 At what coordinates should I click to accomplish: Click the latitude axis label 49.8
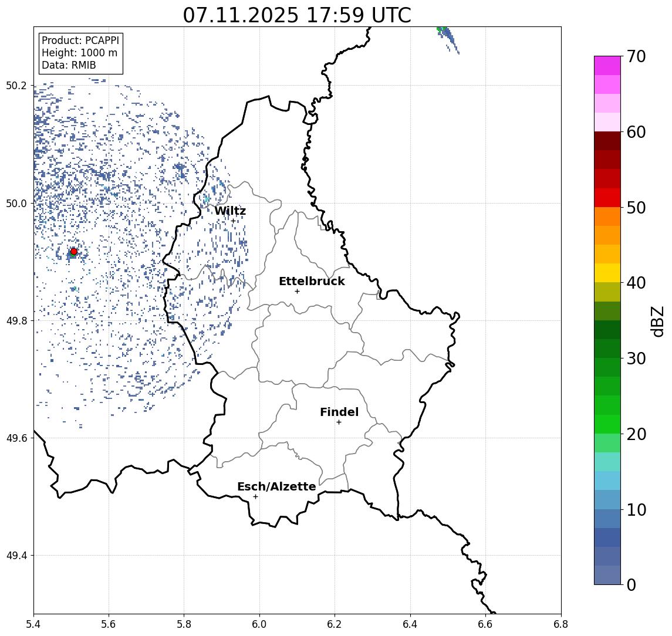16,320
